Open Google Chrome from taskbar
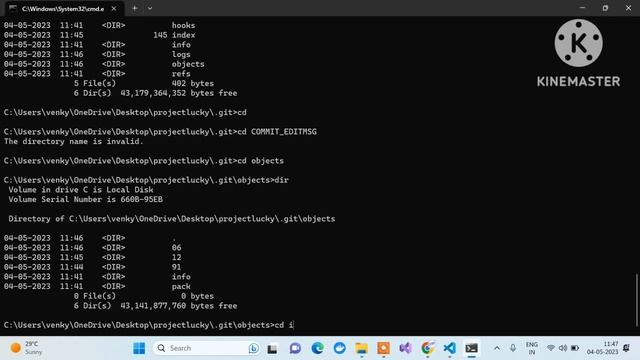The width and height of the screenshot is (640, 360). tap(427, 348)
